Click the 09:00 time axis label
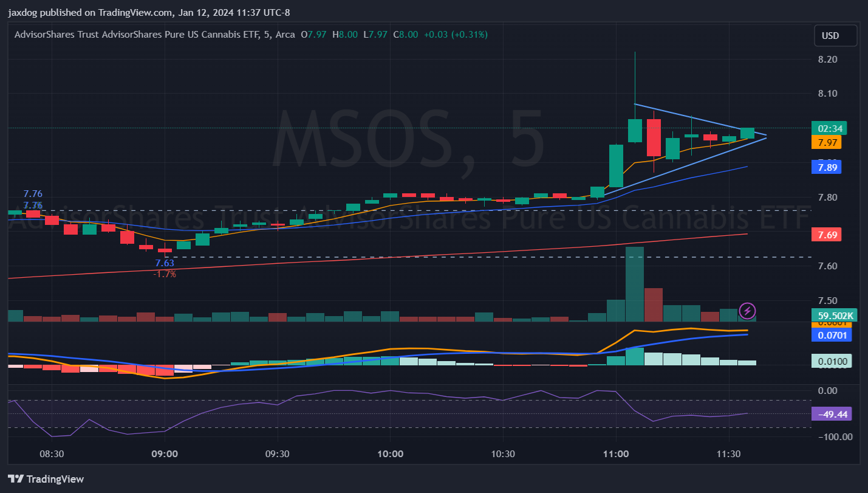This screenshot has height=493, width=868. tap(165, 454)
